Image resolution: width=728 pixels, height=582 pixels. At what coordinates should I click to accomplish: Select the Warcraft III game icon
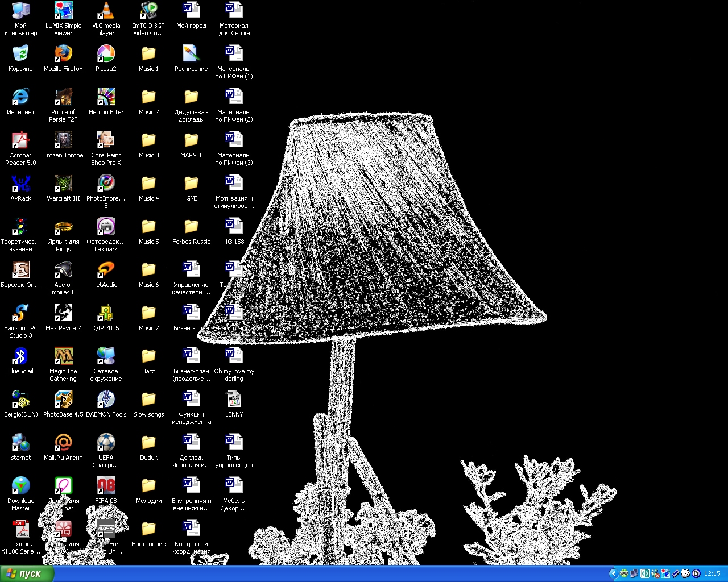click(x=63, y=184)
